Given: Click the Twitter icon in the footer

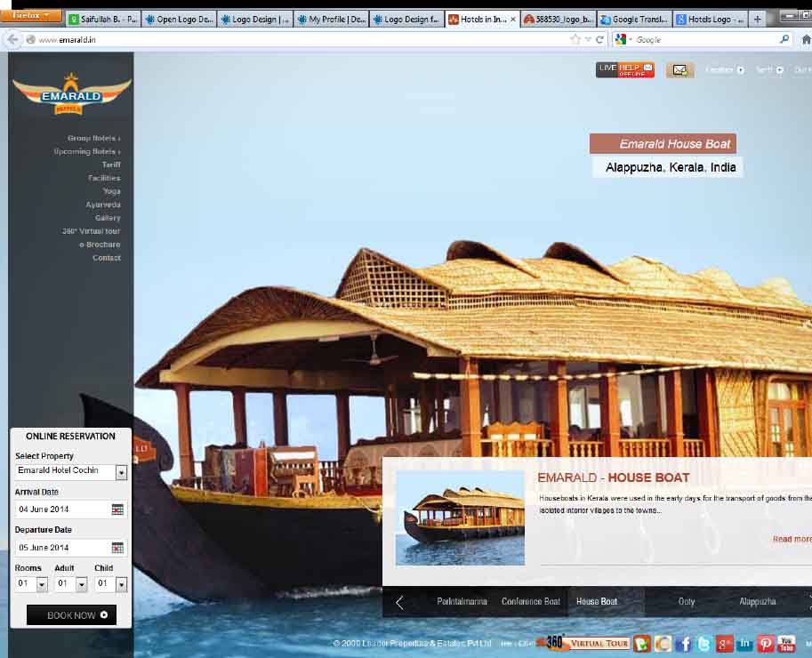Looking at the screenshot, I should [x=704, y=644].
